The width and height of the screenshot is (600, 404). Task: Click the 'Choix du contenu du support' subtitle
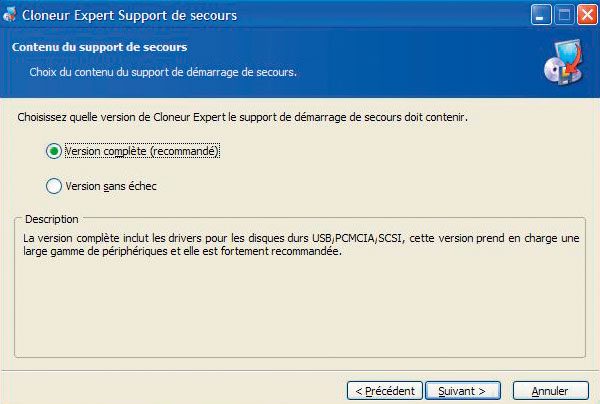pyautogui.click(x=163, y=72)
